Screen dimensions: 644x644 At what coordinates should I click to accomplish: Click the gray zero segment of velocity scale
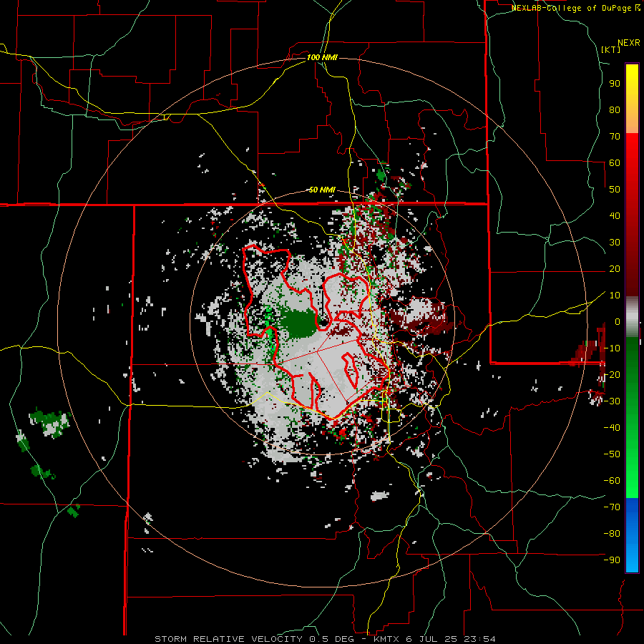point(632,317)
